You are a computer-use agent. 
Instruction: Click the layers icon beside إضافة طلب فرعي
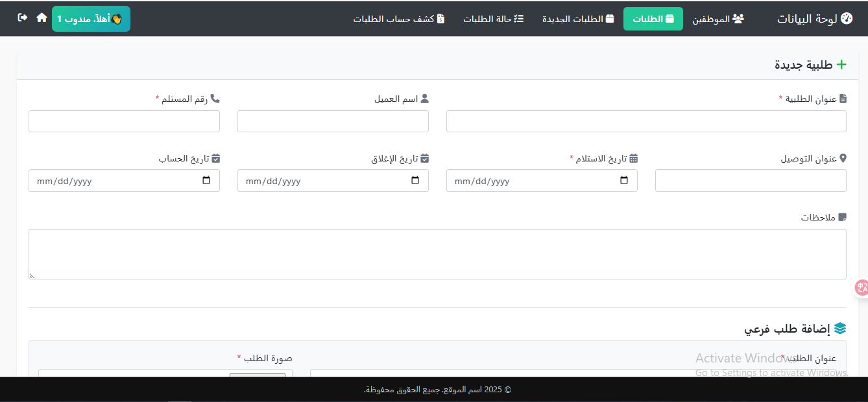pyautogui.click(x=840, y=328)
